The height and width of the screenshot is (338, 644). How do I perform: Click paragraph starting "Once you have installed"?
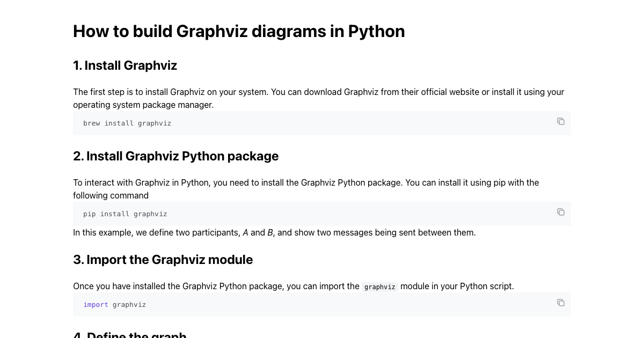tap(215, 286)
